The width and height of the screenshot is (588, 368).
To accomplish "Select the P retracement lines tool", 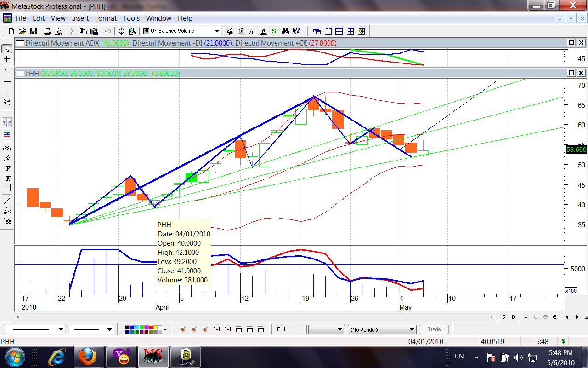I will click(x=7, y=168).
